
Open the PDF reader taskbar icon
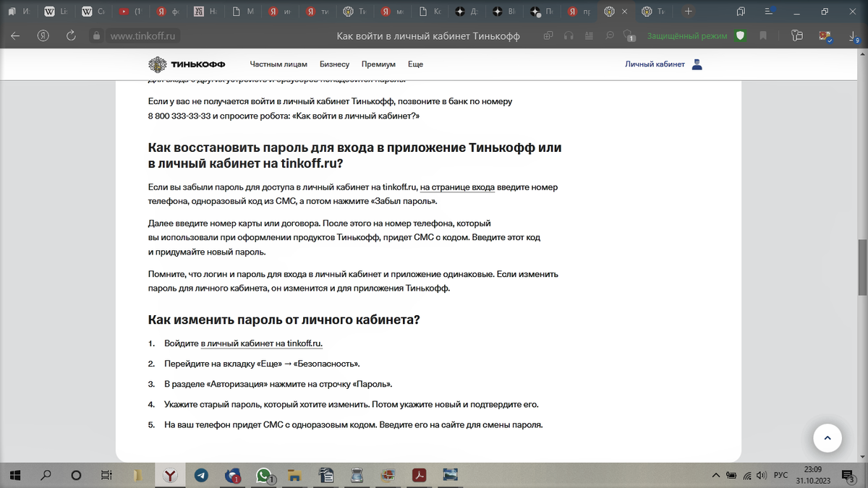click(x=419, y=475)
